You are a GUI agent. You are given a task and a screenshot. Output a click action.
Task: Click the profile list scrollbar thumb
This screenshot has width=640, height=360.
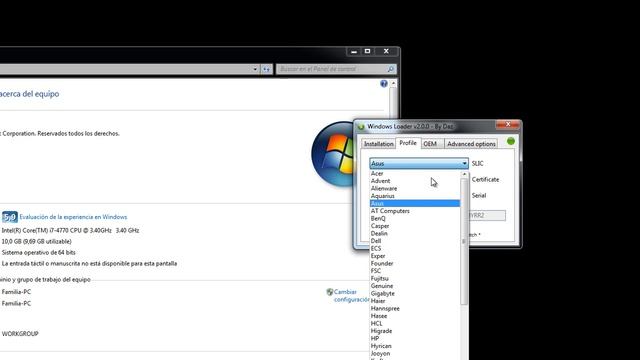[x=464, y=242]
